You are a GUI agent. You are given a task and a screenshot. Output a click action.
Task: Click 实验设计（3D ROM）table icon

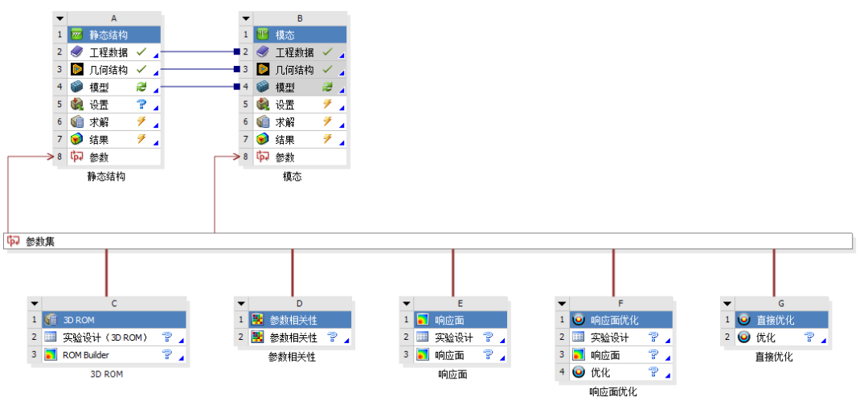tap(51, 337)
